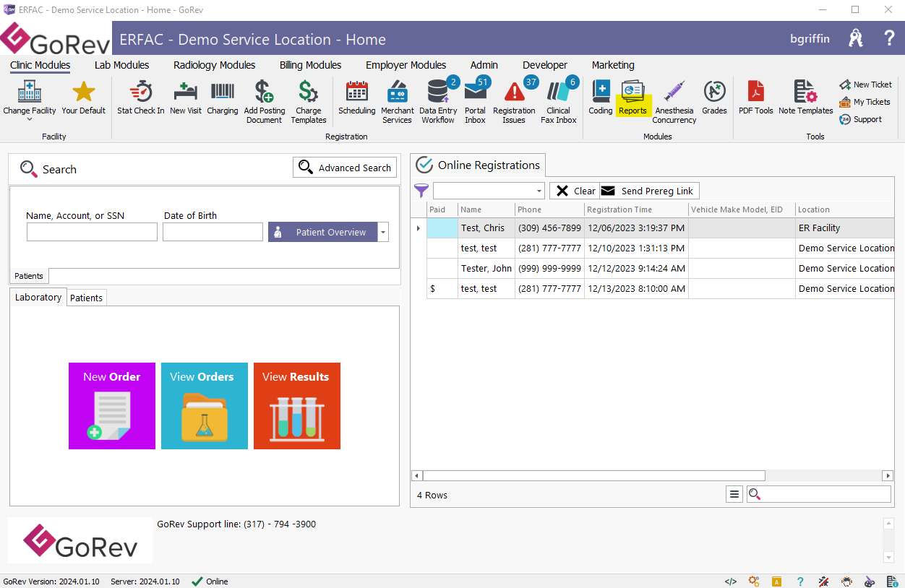
Task: Click the grid's horizontal scrollbar right arrow
Action: coord(888,476)
